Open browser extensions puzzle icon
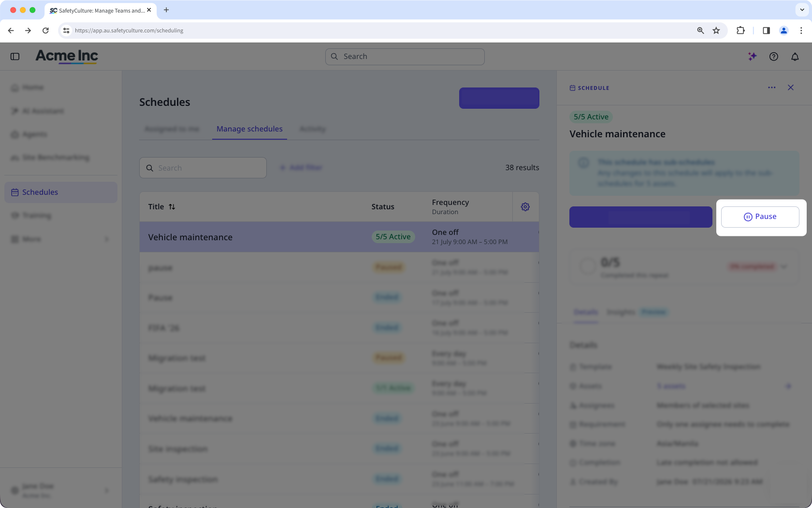 click(x=740, y=30)
